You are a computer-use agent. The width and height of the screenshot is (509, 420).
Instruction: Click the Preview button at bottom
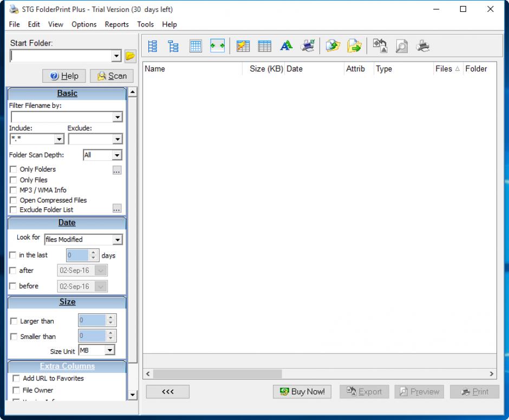point(419,392)
